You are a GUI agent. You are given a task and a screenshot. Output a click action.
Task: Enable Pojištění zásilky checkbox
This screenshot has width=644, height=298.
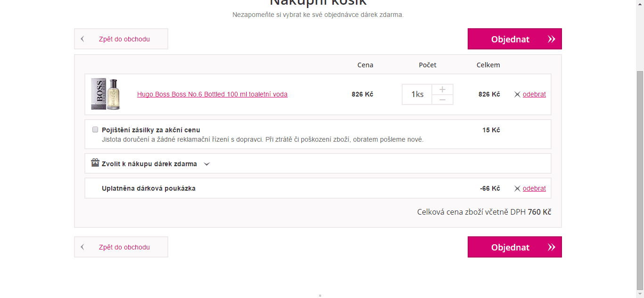coord(95,129)
